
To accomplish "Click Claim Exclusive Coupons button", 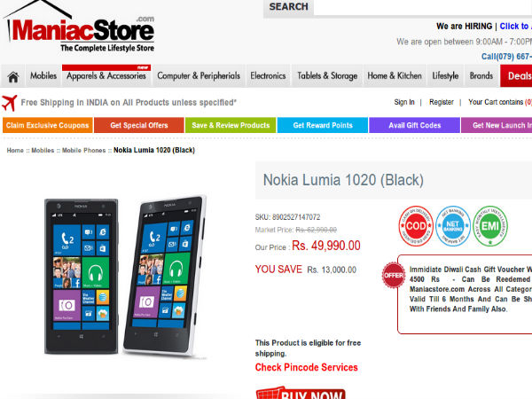I will 48,125.
